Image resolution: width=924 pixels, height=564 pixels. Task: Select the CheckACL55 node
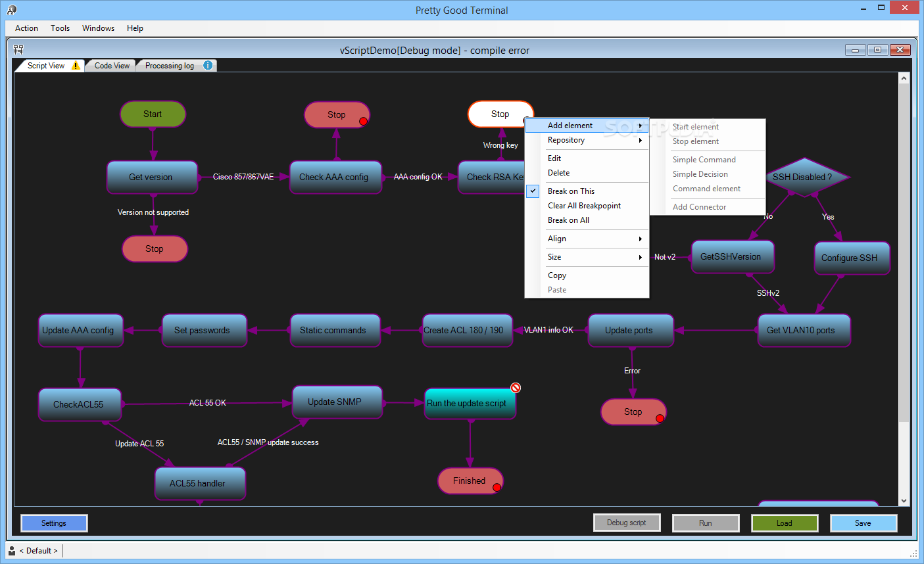point(80,404)
